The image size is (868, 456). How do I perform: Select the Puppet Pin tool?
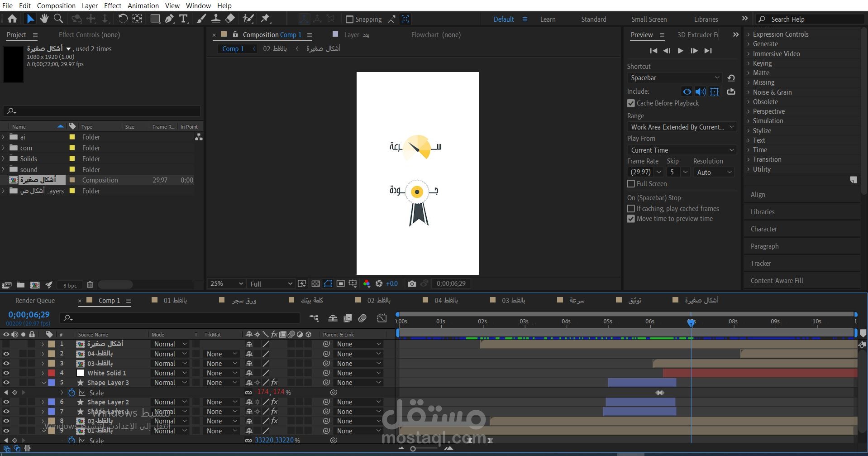pyautogui.click(x=266, y=19)
